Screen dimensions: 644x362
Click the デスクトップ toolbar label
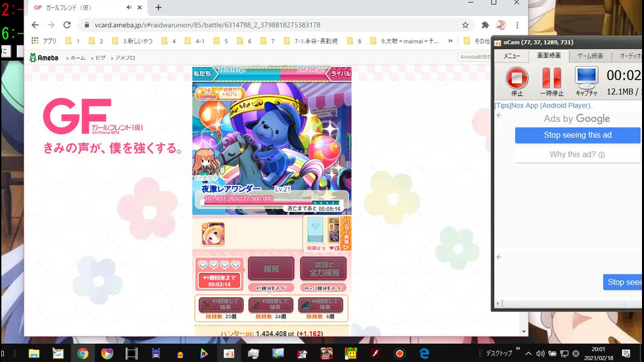(x=499, y=353)
